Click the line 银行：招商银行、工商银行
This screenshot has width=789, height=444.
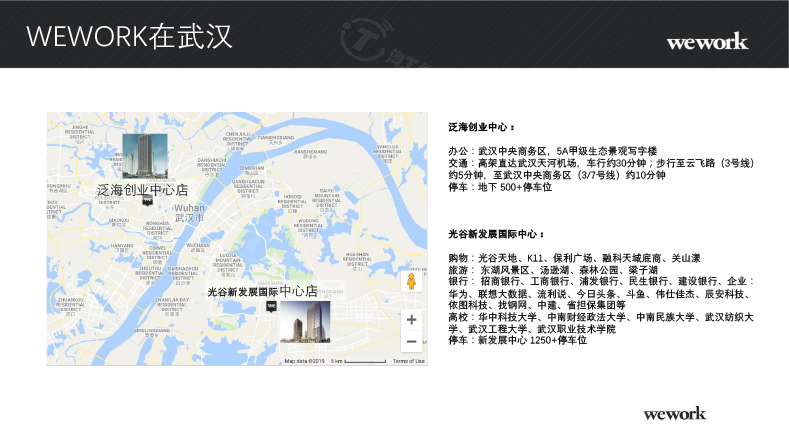pos(601,281)
